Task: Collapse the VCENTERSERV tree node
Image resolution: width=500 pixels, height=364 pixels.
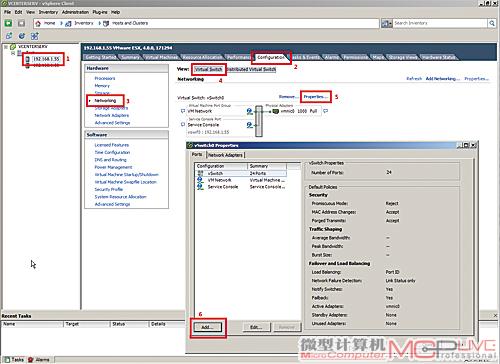Action: [x=6, y=47]
